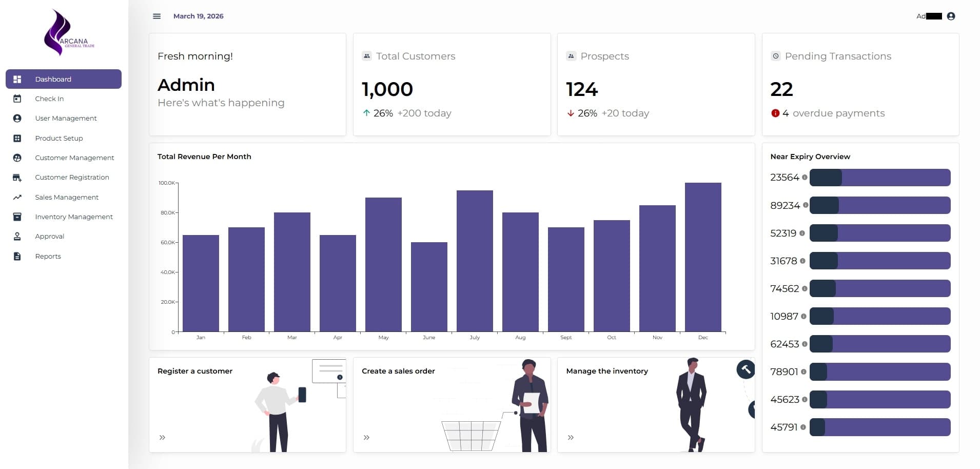Click the Approval sidebar icon

[17, 236]
